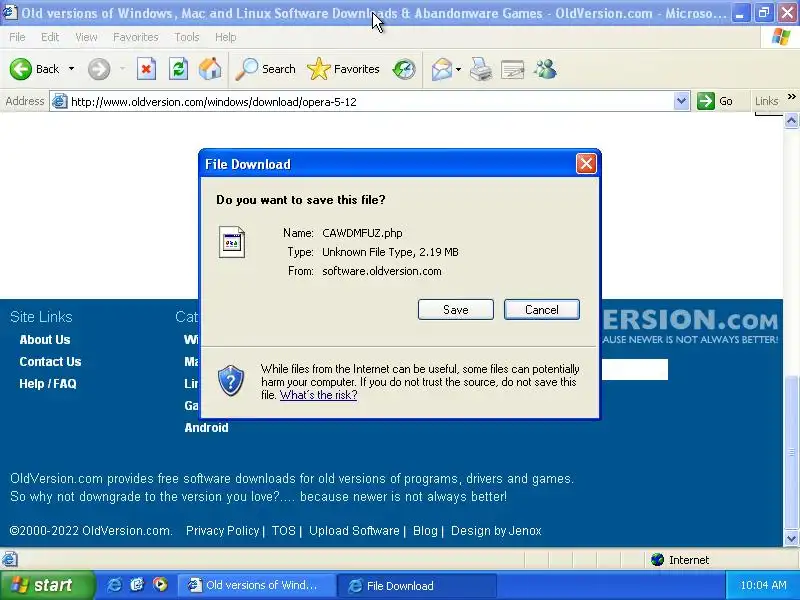This screenshot has height=600, width=800.
Task: Open the Search magnifier toolbar button
Action: coord(265,69)
